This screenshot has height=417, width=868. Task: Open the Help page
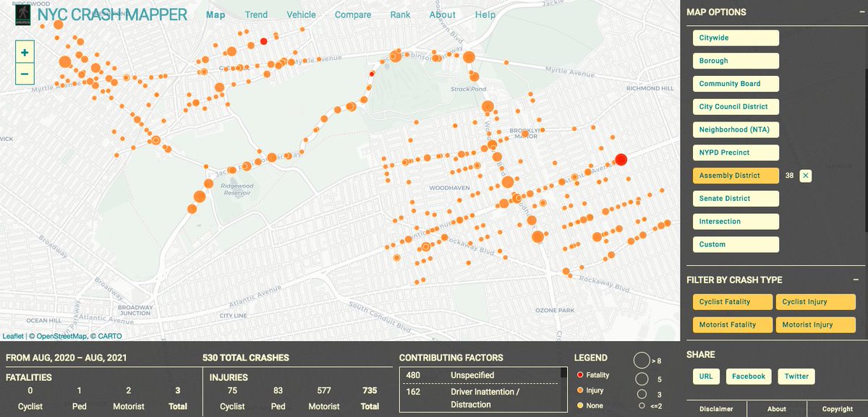point(485,14)
